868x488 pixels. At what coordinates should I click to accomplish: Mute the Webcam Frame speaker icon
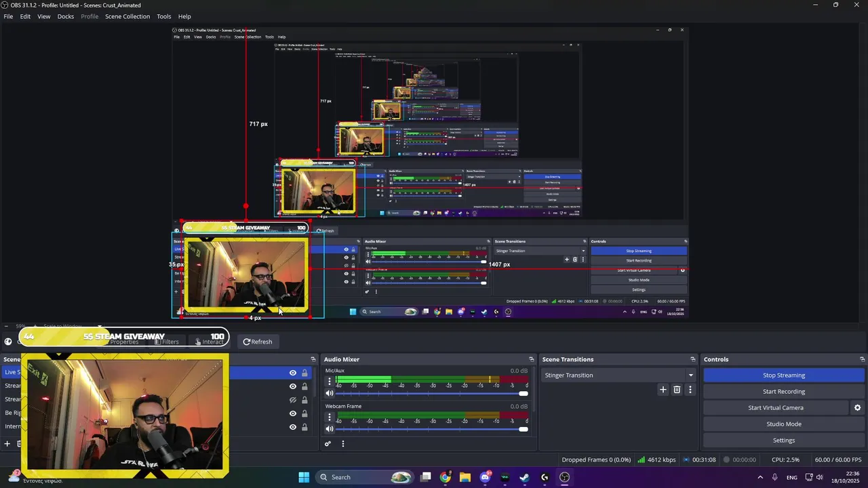coord(330,428)
